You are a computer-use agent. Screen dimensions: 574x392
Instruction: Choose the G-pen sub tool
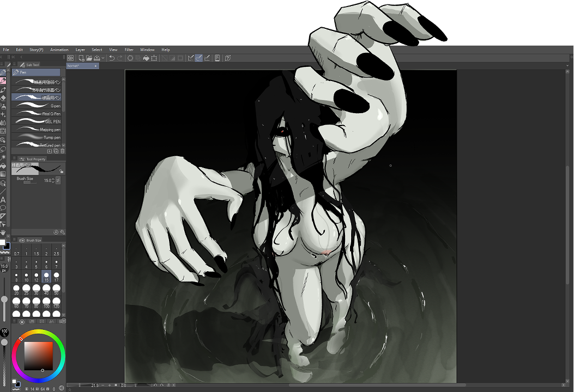click(x=38, y=106)
